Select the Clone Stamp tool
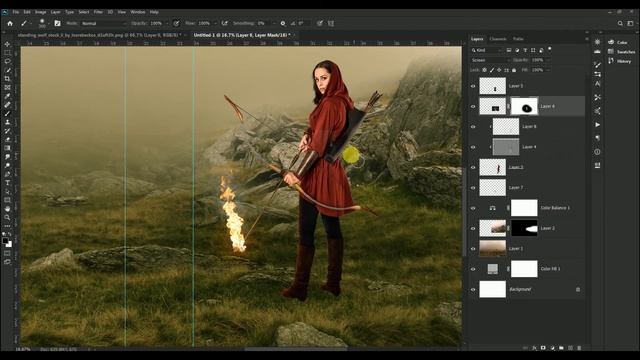640x360 pixels. point(7,122)
